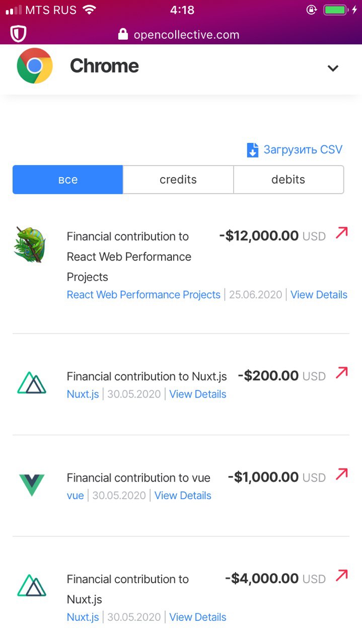This screenshot has width=362, height=644.
Task: Click the Загрузить CSV link
Action: tap(303, 150)
